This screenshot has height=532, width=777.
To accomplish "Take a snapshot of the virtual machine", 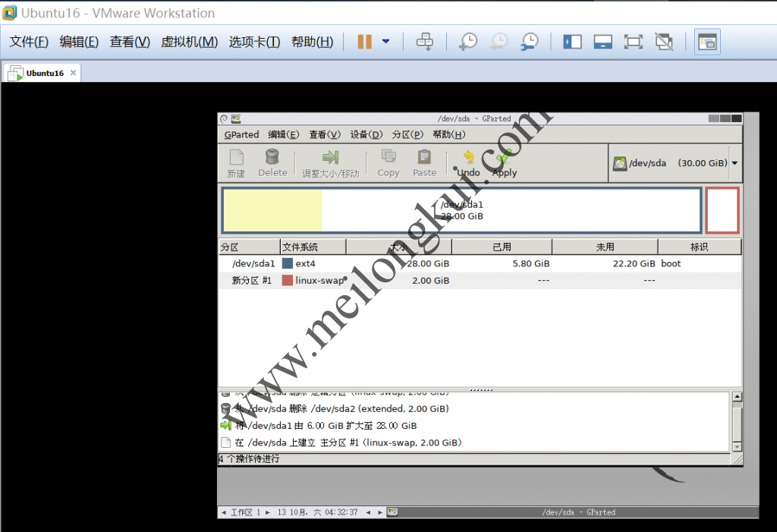I will pyautogui.click(x=468, y=42).
